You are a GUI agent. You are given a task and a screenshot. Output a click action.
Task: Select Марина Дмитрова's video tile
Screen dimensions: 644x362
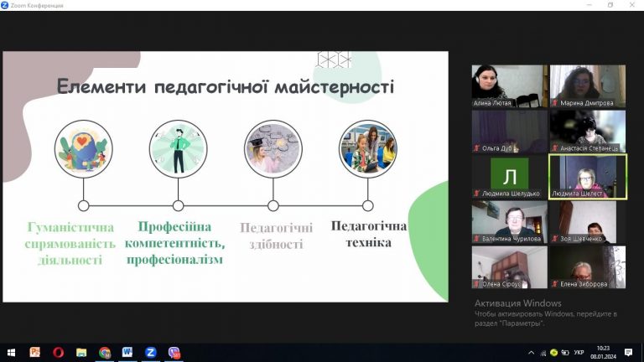[x=587, y=85]
